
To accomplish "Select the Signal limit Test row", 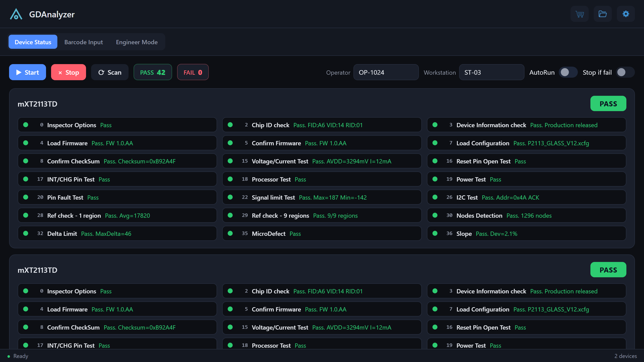I will 322,197.
